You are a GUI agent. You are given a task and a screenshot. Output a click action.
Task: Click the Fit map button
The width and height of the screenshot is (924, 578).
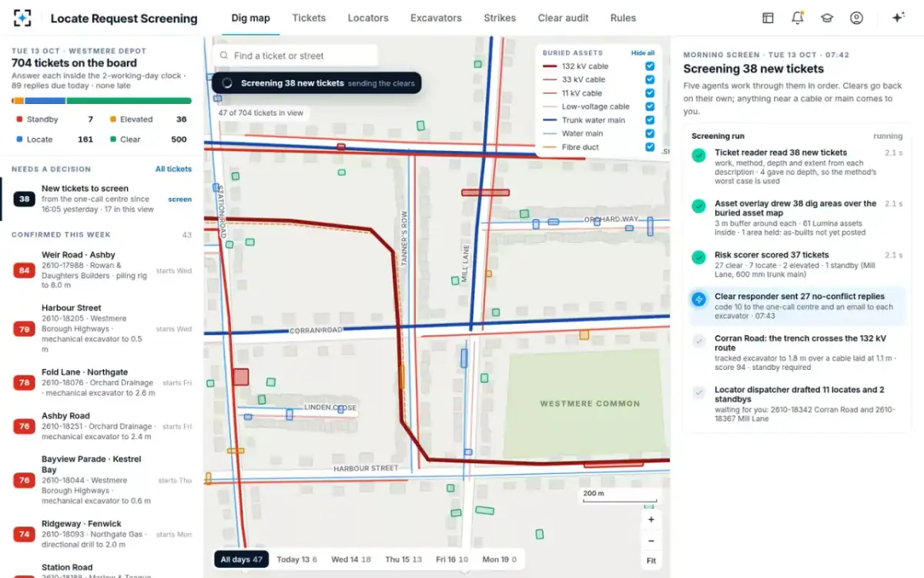coord(651,560)
